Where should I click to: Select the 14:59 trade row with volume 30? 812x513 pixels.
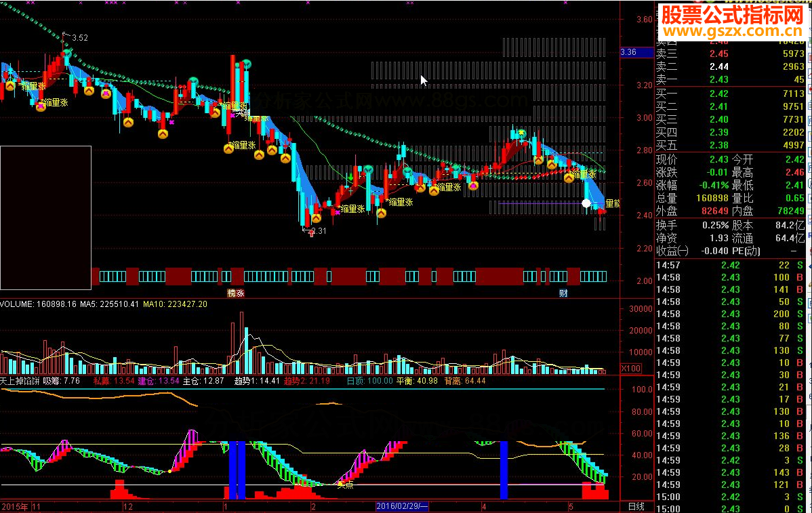[731, 375]
